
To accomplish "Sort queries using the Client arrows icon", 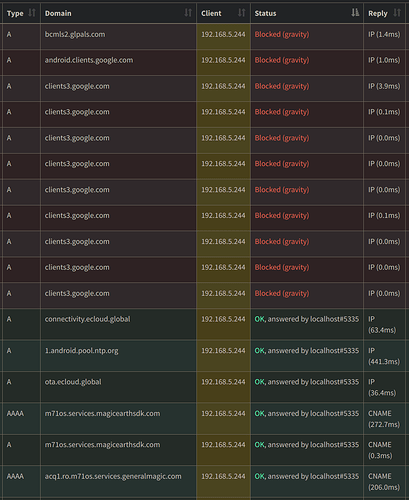I will tap(242, 13).
